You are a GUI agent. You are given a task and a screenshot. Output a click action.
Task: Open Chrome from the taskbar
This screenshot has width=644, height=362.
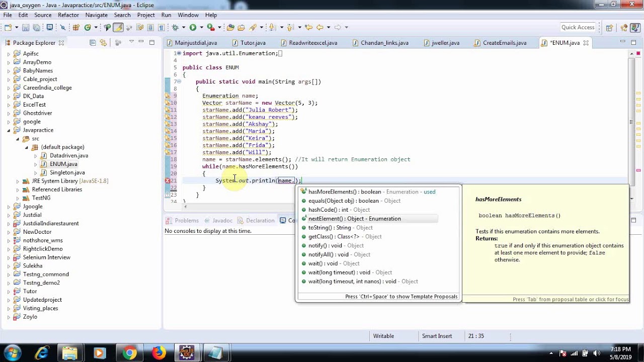tap(129, 353)
